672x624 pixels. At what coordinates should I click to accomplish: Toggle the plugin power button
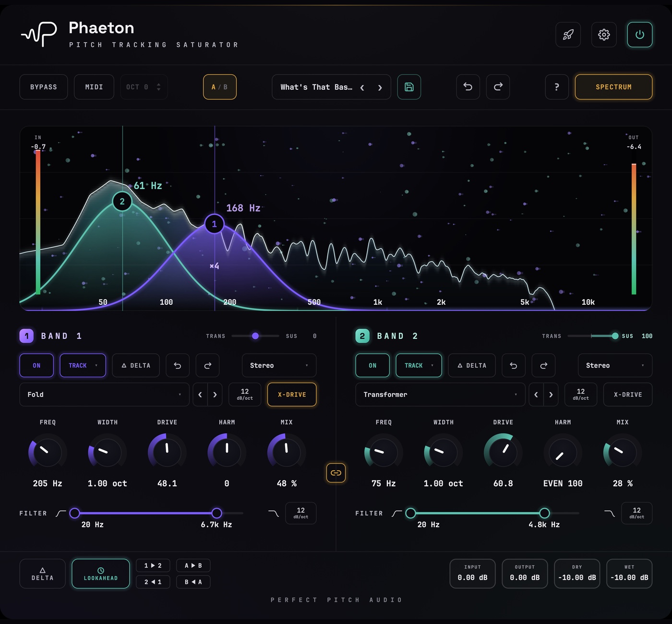click(x=640, y=35)
